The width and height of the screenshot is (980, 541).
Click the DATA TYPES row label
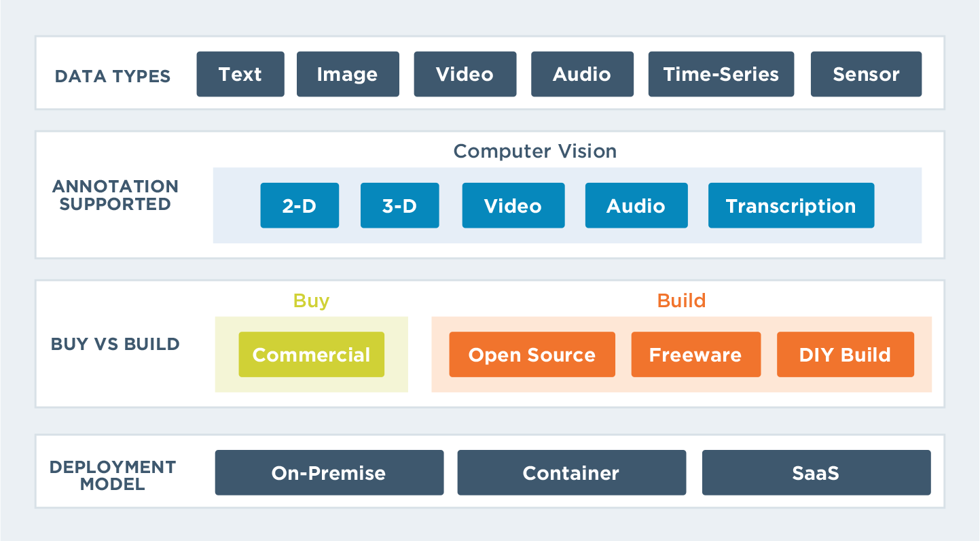tap(113, 76)
